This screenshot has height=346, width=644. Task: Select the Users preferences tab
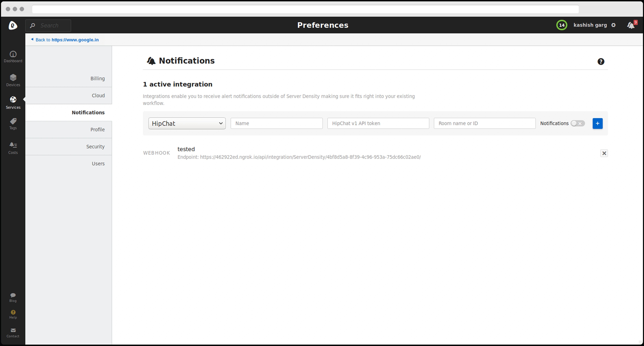pyautogui.click(x=98, y=164)
